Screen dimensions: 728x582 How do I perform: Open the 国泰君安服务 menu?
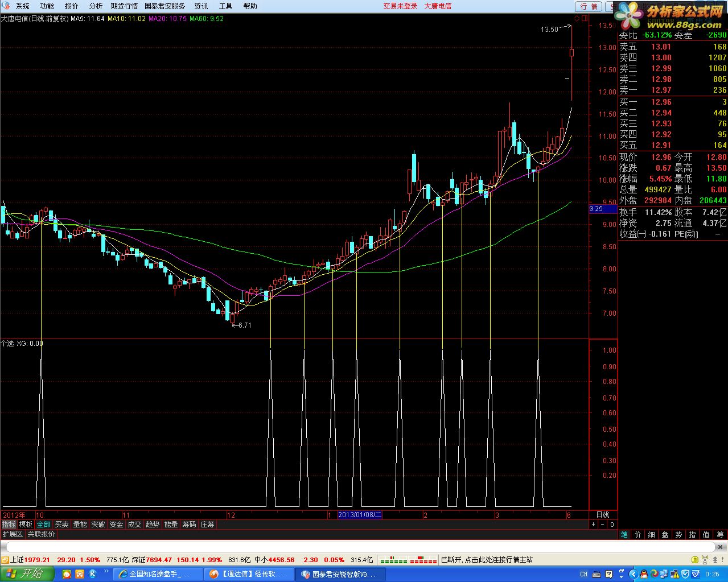[x=165, y=6]
